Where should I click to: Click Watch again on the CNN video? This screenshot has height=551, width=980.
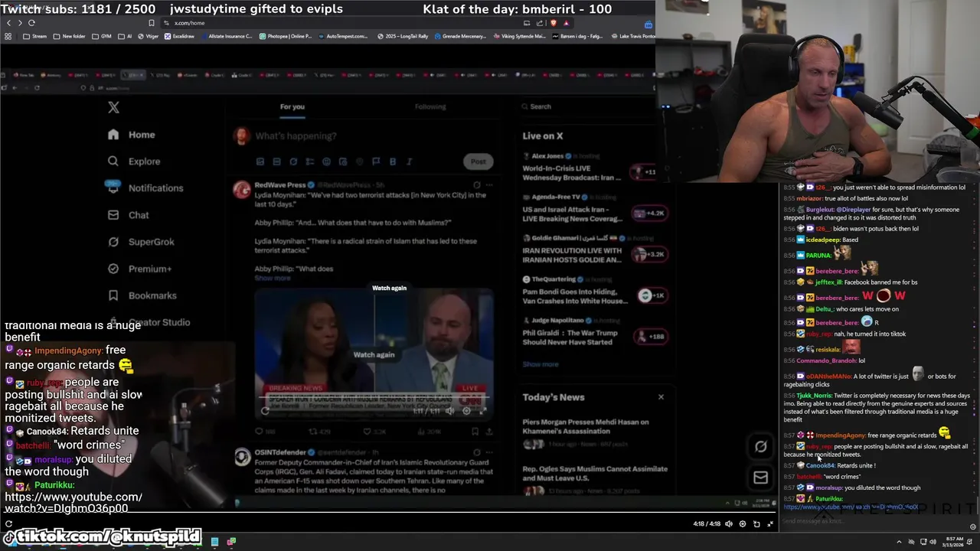tap(374, 354)
